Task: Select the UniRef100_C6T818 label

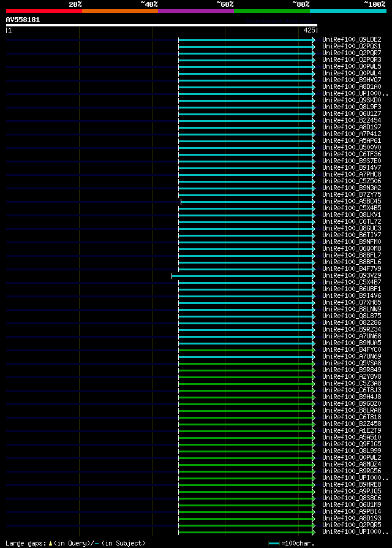Action: click(x=352, y=417)
